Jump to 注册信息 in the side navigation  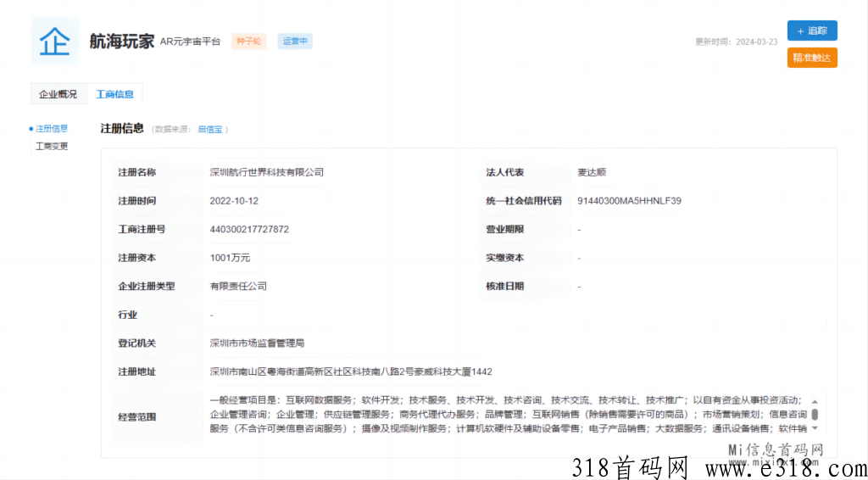coord(52,128)
